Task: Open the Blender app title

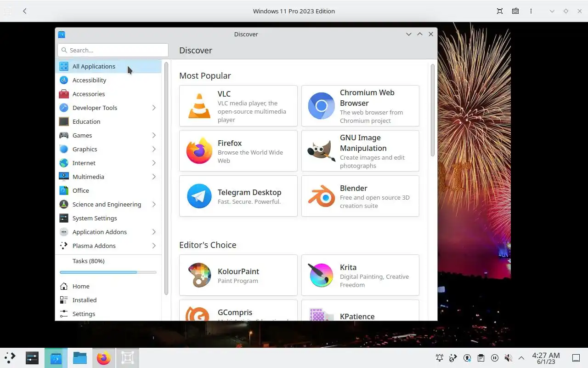Action: 354,188
